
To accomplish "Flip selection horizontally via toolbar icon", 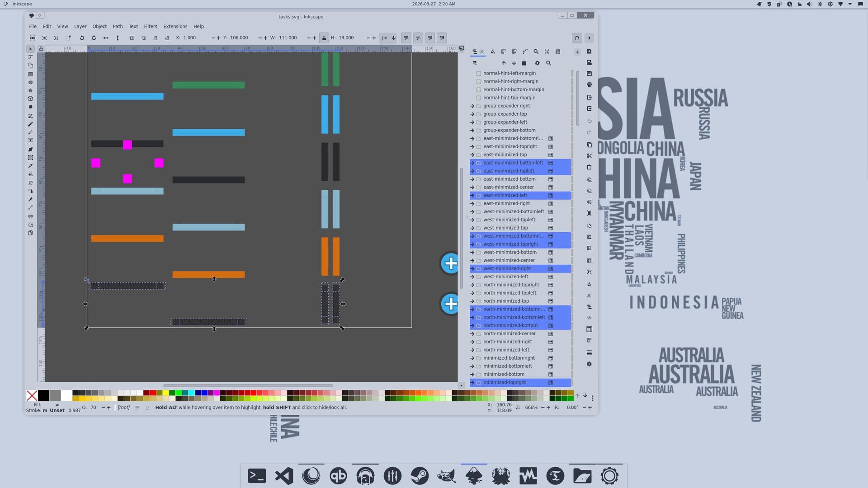I will (x=106, y=38).
